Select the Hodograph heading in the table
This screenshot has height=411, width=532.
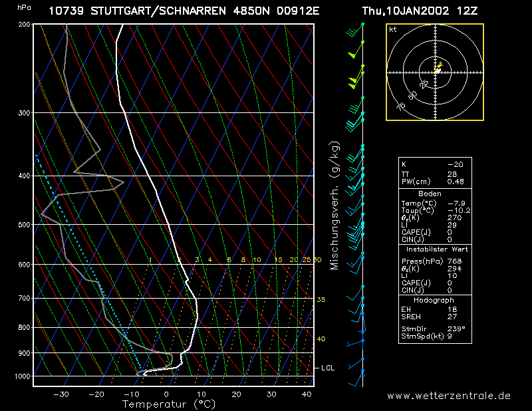tap(434, 301)
